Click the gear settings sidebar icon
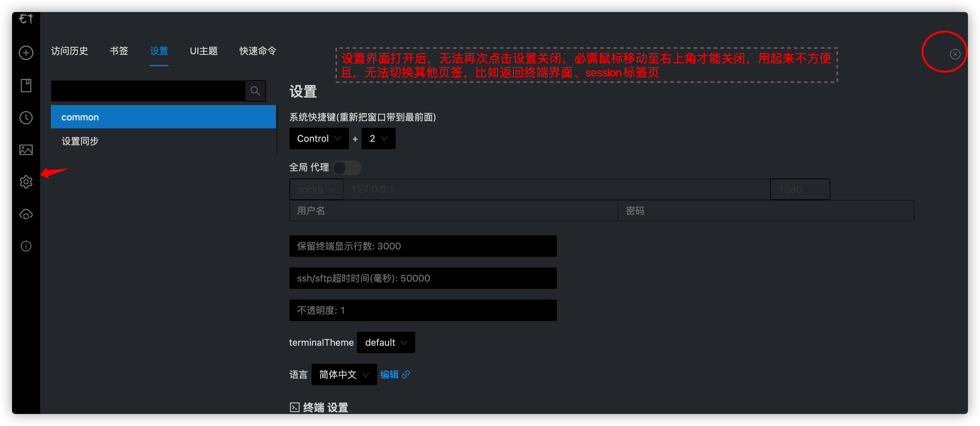The height and width of the screenshot is (426, 980). (26, 182)
